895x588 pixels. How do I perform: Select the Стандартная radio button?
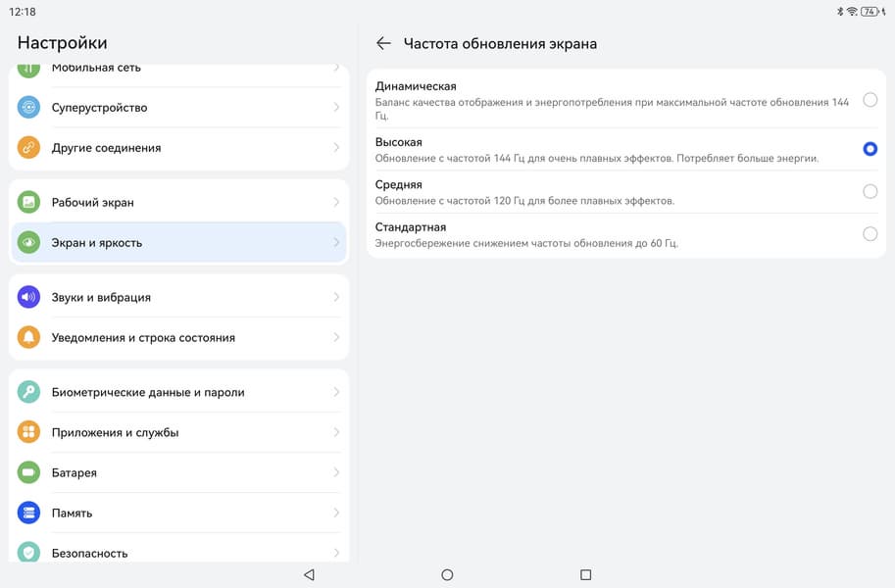[870, 234]
